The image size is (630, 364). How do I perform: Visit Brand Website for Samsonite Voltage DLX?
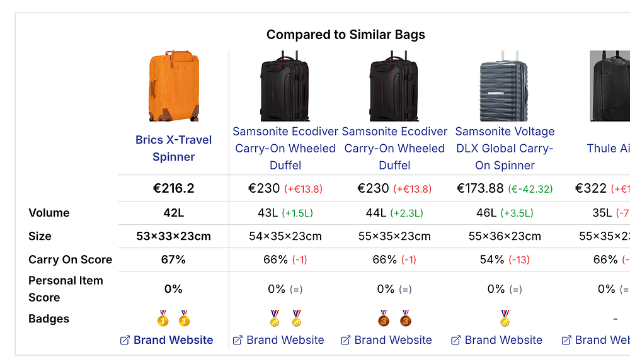[503, 340]
